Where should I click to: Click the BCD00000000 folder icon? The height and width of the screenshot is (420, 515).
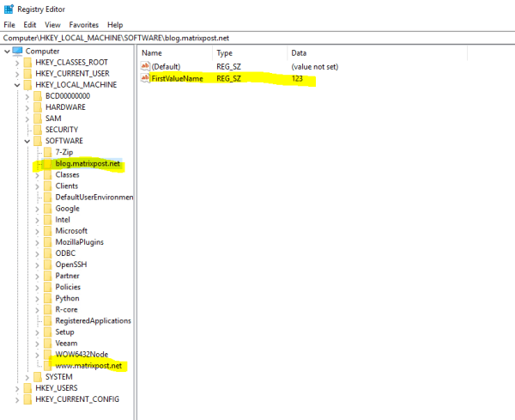point(38,96)
